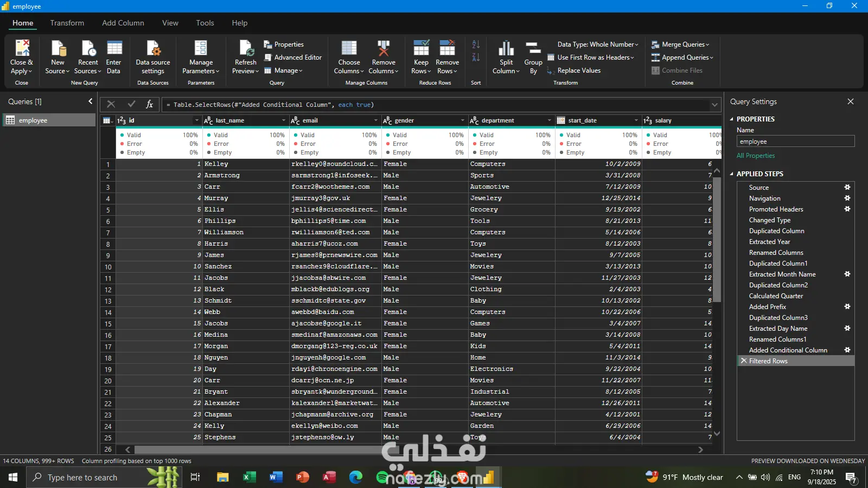
Task: Open the Source step settings gear
Action: 847,187
